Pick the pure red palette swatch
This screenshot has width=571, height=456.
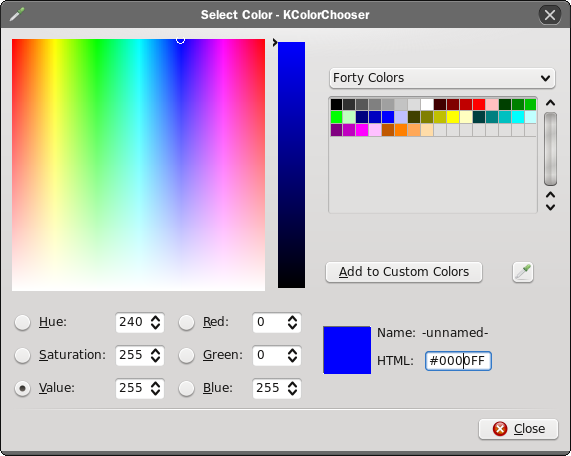click(x=479, y=105)
